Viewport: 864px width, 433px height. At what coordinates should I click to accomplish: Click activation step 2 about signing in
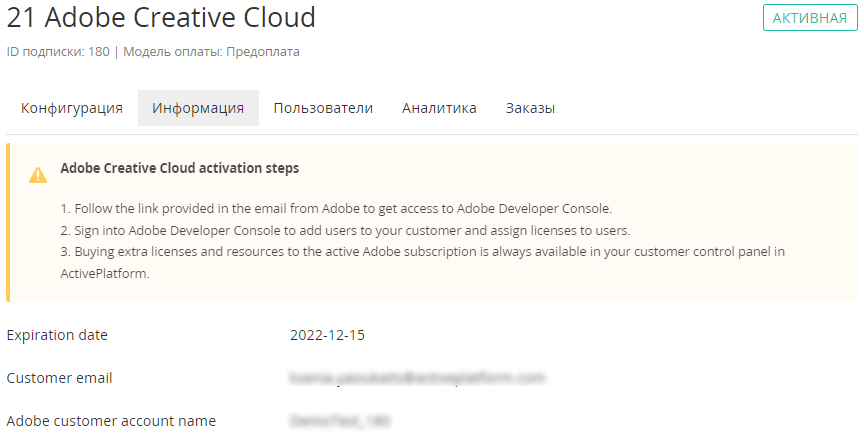coord(344,230)
